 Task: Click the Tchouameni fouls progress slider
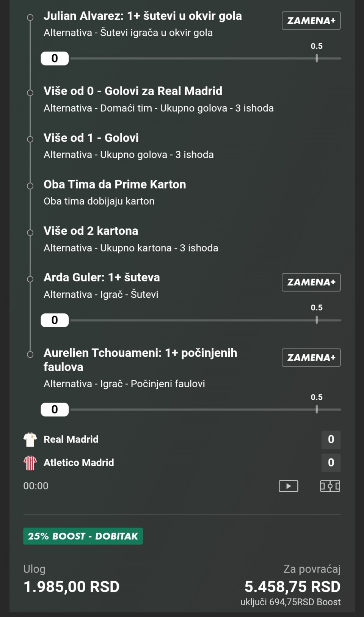[205, 410]
